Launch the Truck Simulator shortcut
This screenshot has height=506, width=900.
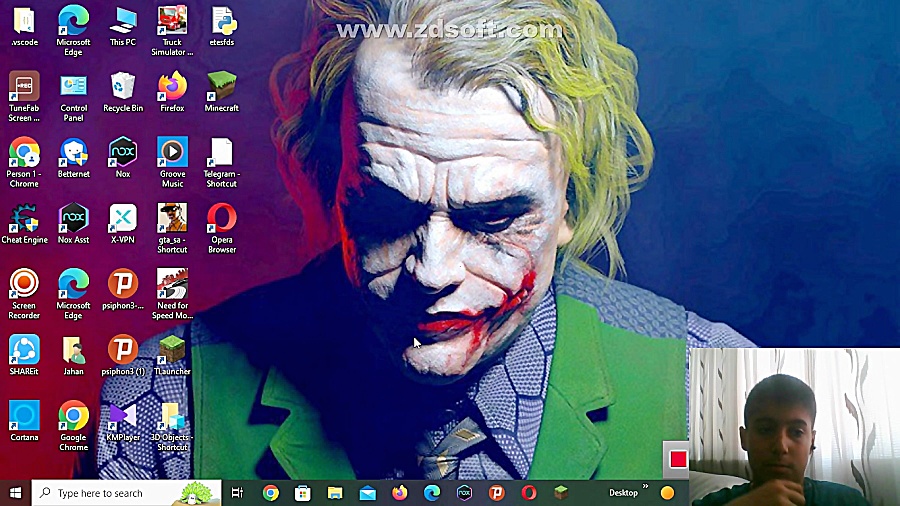point(172,31)
